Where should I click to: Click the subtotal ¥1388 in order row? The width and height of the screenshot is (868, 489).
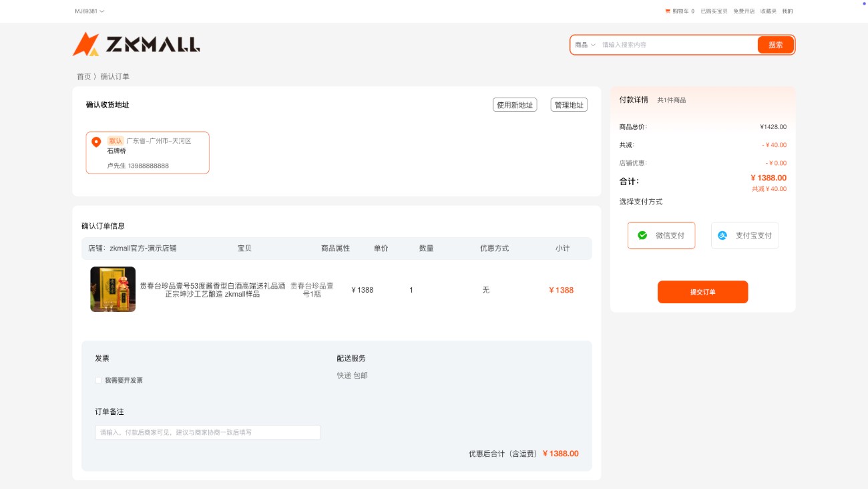tap(562, 290)
